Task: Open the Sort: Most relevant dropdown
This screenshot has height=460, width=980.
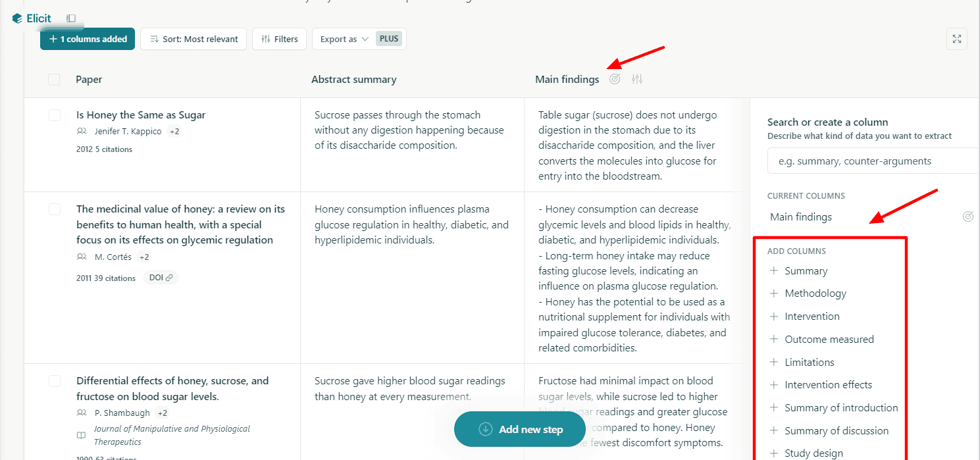Action: pos(193,39)
